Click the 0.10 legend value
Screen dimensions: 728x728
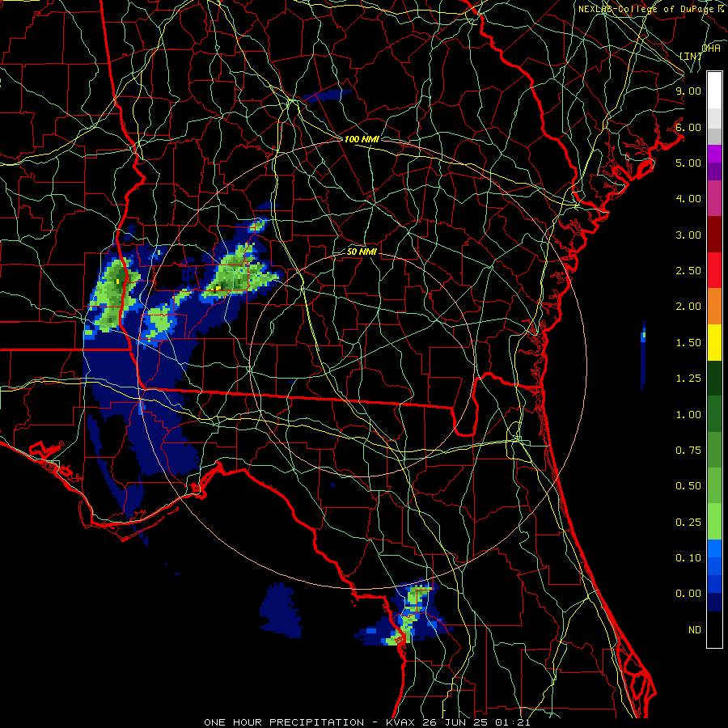(688, 558)
